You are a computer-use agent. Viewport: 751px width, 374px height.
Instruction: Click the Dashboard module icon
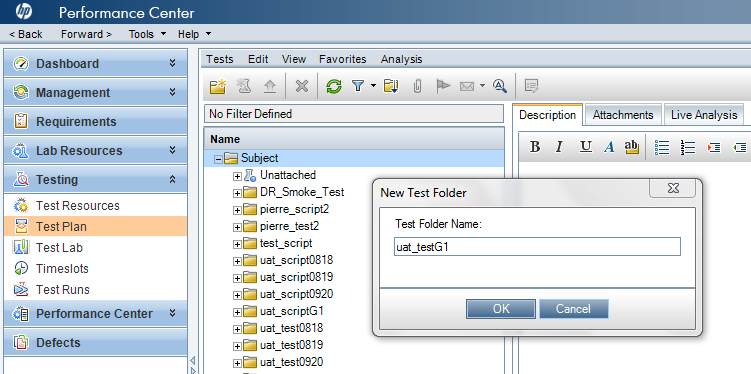[x=21, y=64]
